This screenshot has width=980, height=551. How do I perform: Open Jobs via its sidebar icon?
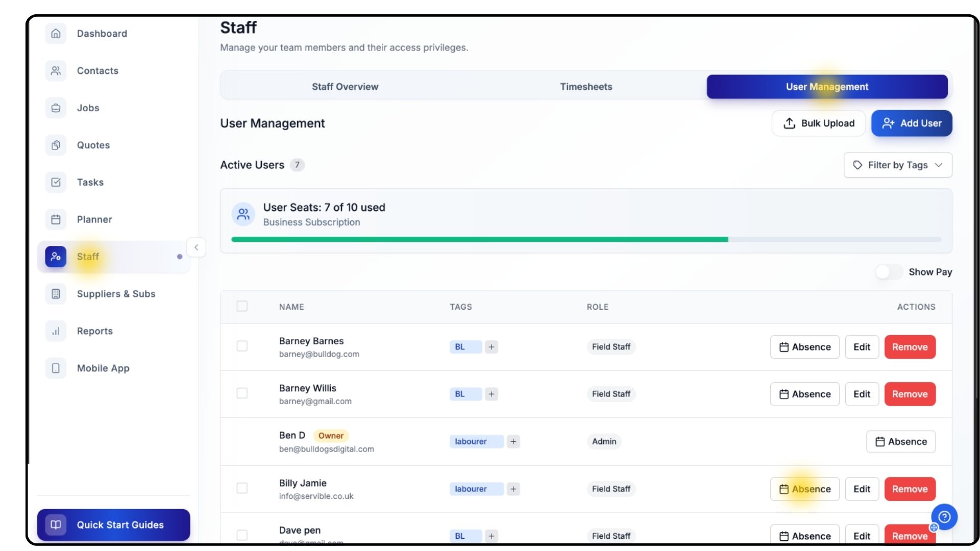pyautogui.click(x=56, y=108)
